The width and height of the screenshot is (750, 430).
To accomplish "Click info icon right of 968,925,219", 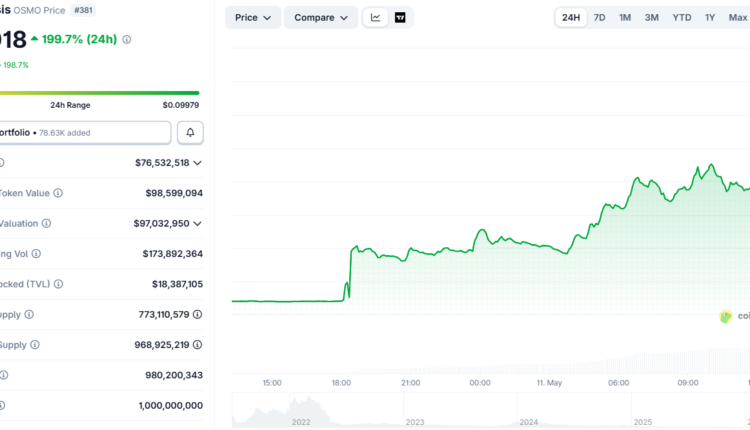I will (x=198, y=345).
